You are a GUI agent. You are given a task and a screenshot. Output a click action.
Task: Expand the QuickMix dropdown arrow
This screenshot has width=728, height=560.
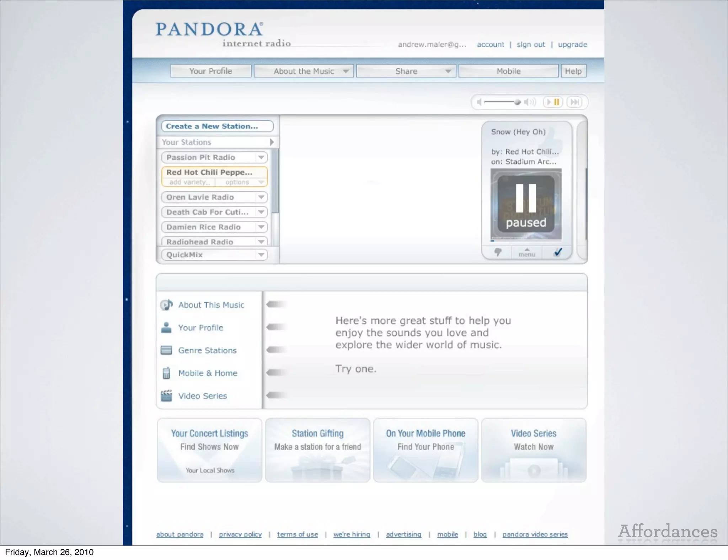tap(261, 255)
